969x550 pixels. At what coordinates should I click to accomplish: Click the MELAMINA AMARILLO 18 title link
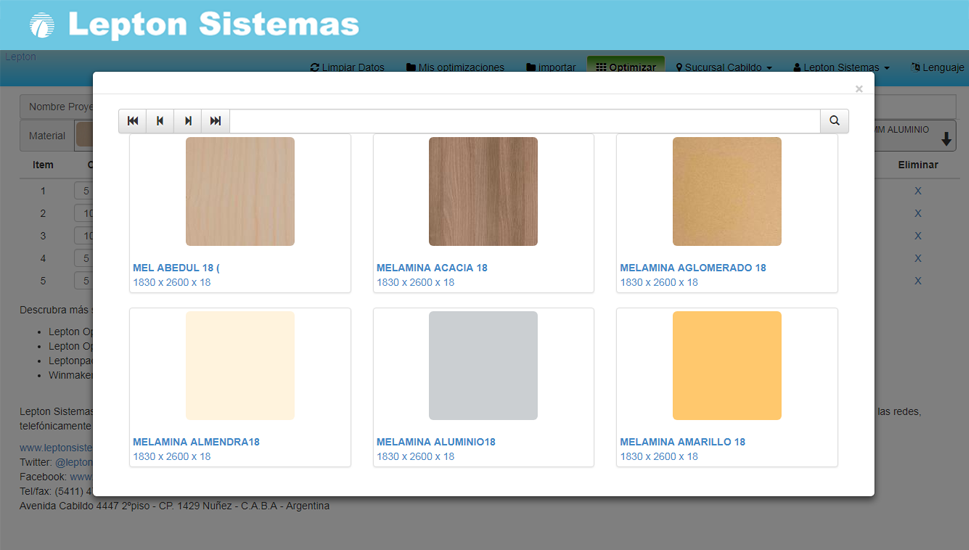click(682, 442)
